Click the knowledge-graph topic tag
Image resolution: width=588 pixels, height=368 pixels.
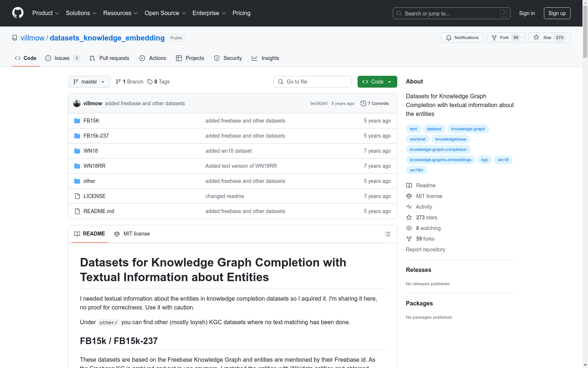coord(468,129)
